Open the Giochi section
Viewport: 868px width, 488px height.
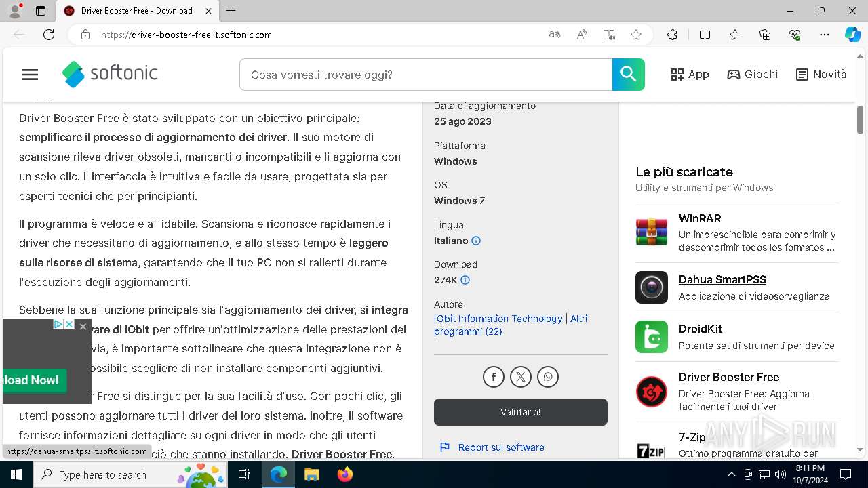(x=753, y=75)
